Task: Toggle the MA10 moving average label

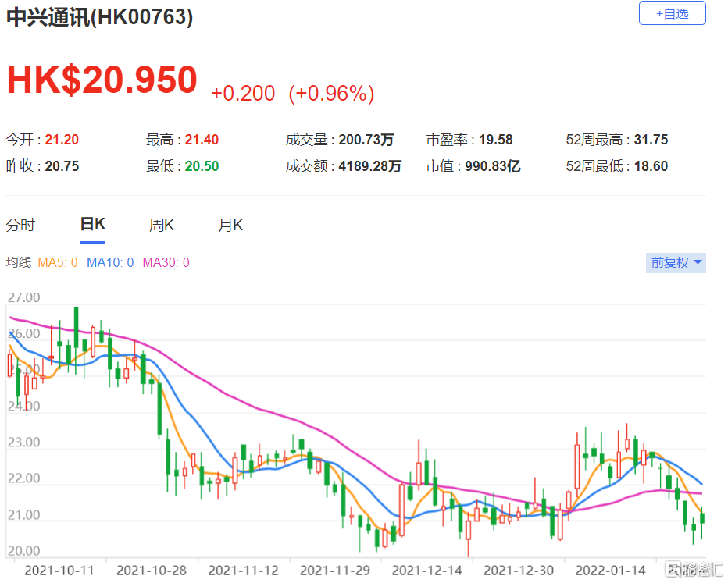Action: click(x=110, y=263)
